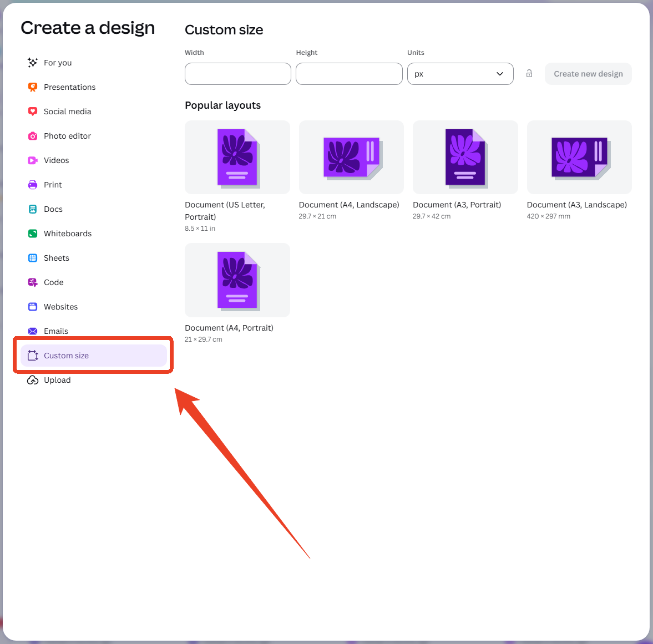The width and height of the screenshot is (653, 644).
Task: Choose Document US Letter Portrait thumbnail
Action: point(237,158)
